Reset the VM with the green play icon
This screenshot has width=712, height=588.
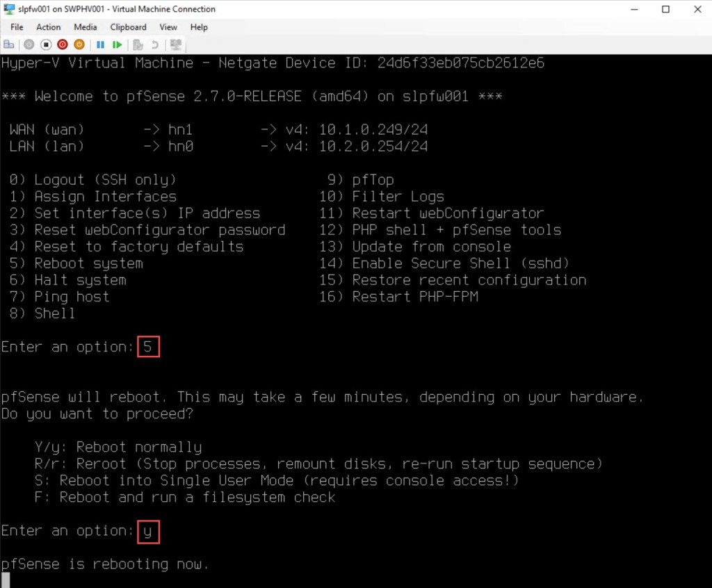click(x=118, y=44)
